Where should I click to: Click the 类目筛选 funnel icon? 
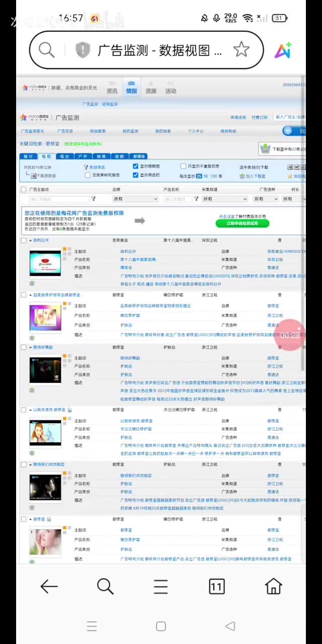86,167
